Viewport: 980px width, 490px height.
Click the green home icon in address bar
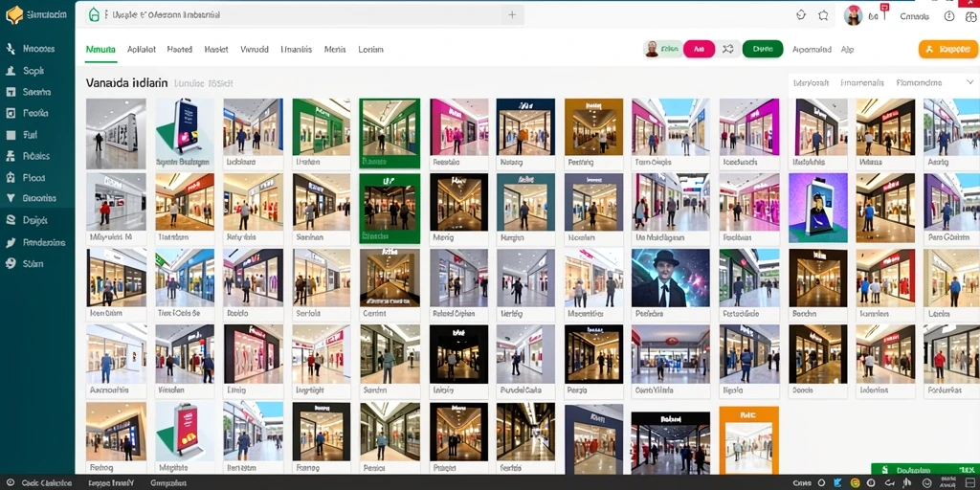95,15
